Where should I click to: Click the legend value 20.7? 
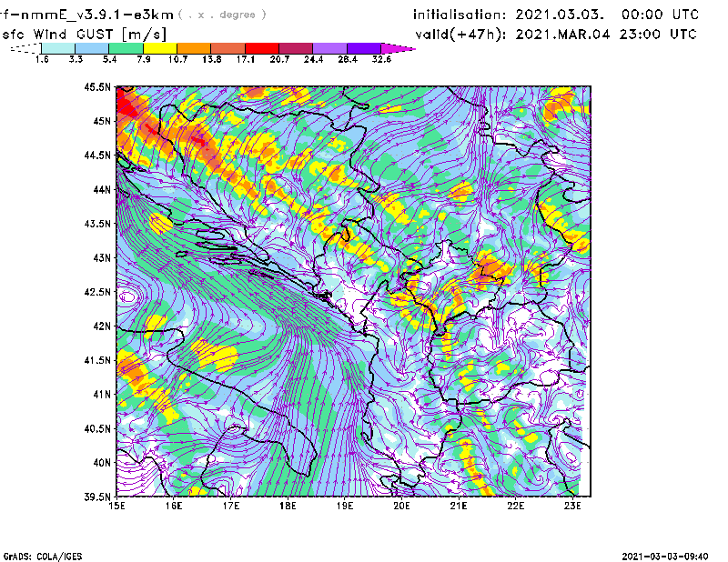pos(279,59)
